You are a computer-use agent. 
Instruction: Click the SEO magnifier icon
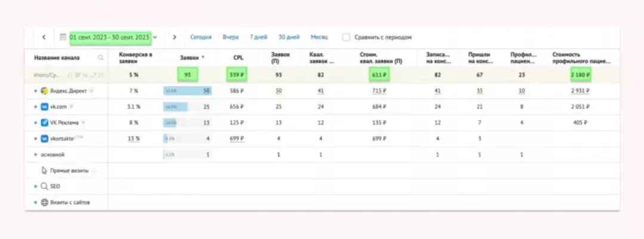pos(44,186)
